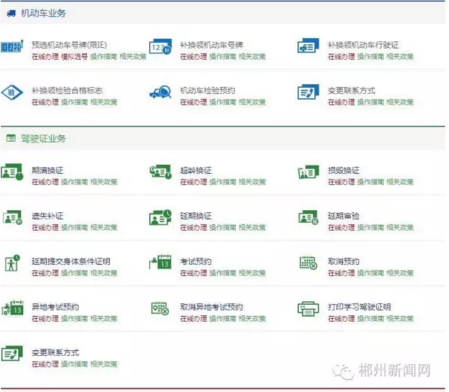Click the 变更联系方式 icon in 驾驶证业务
Screen dimensions: 449x392
pyautogui.click(x=12, y=354)
